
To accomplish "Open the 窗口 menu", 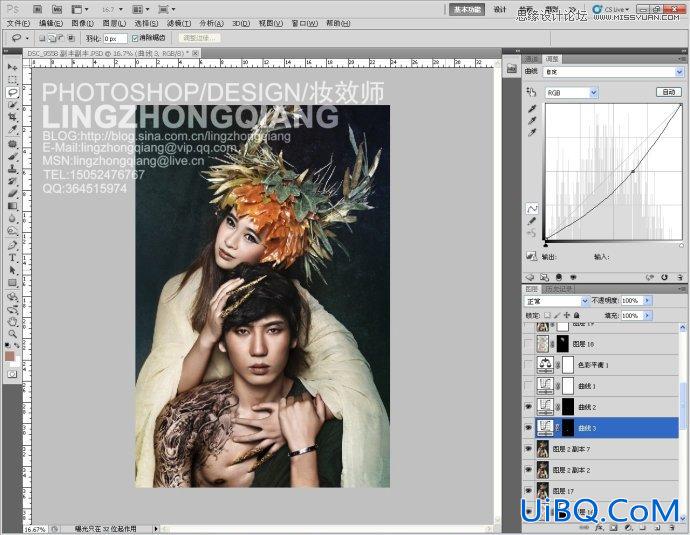I will pyautogui.click(x=304, y=23).
